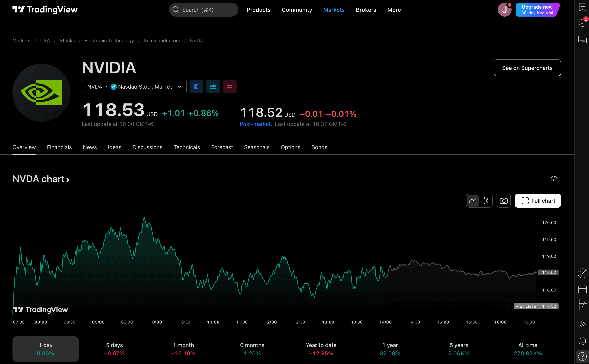Switch chart to area style

[x=473, y=201]
